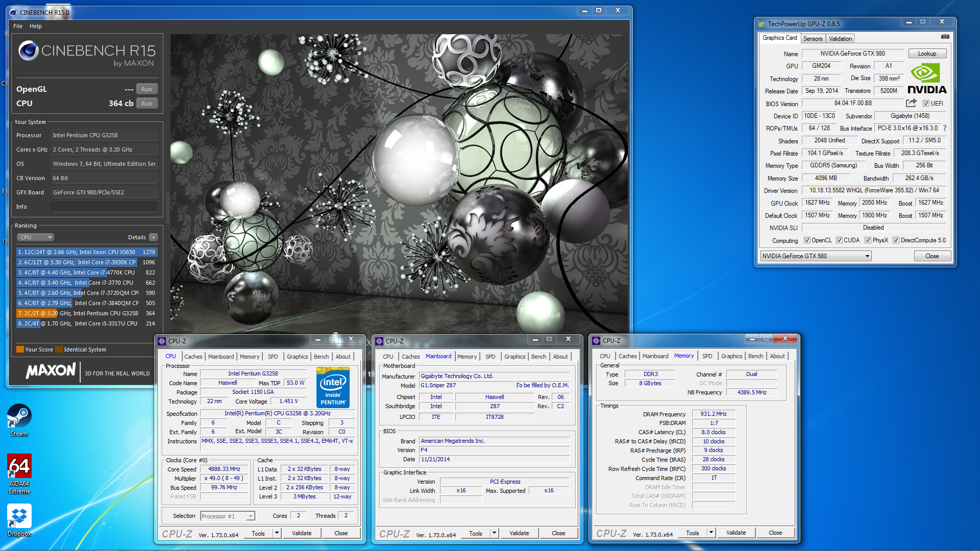Click the mainboard model G1.Sniper Z87
The image size is (980, 551).
467,385
